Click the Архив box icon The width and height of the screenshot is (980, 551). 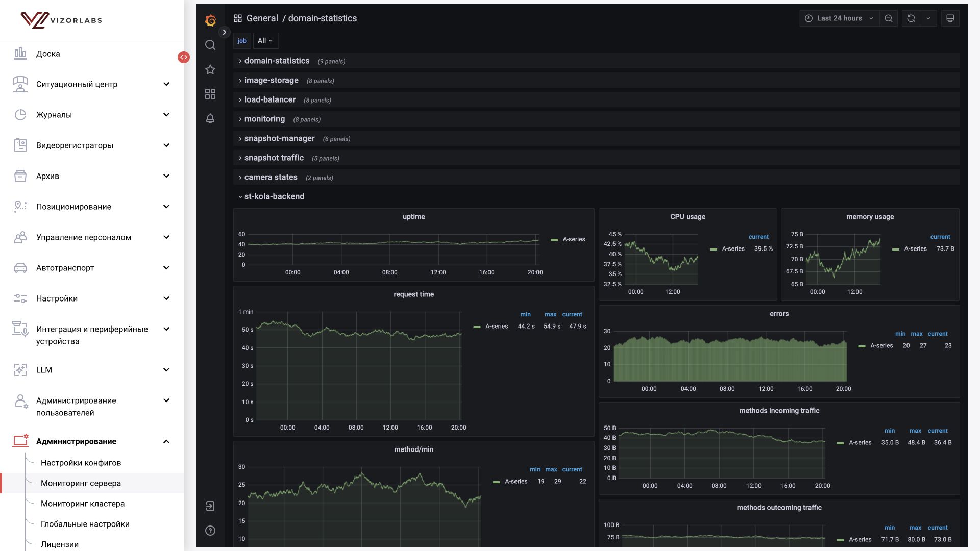pyautogui.click(x=20, y=176)
